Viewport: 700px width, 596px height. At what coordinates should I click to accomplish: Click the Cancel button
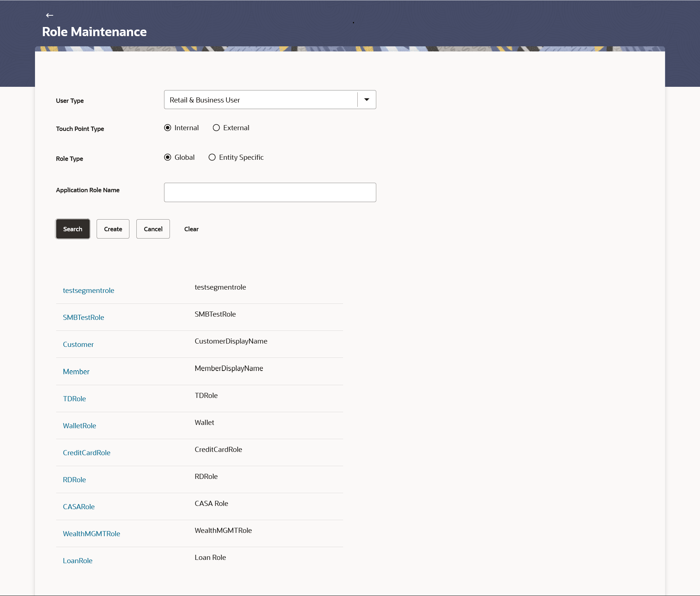153,229
